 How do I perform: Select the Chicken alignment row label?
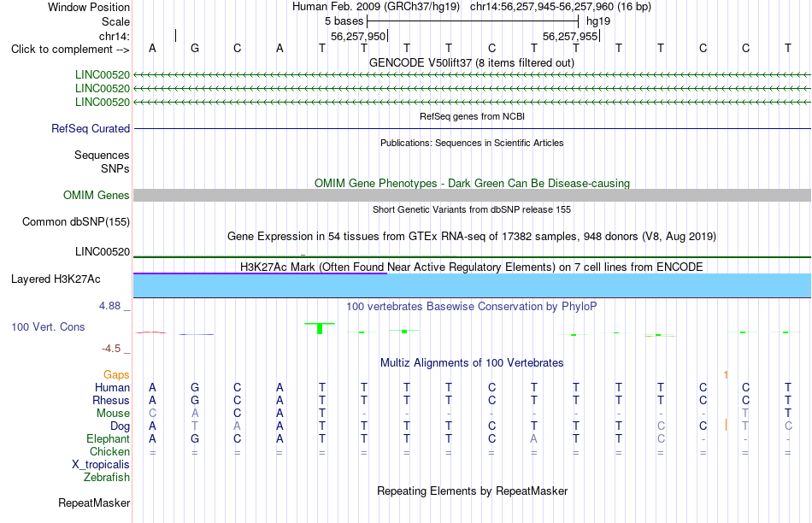tap(109, 451)
